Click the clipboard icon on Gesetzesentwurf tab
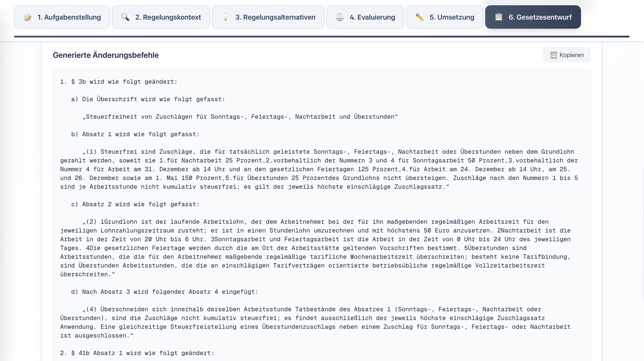The image size is (644, 361). (498, 17)
